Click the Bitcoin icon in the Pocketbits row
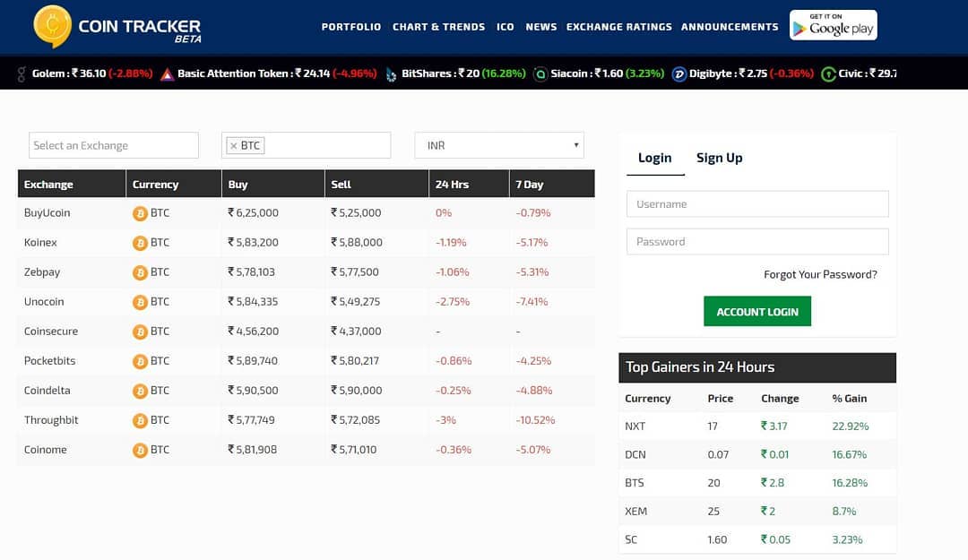968x560 pixels. [x=140, y=361]
